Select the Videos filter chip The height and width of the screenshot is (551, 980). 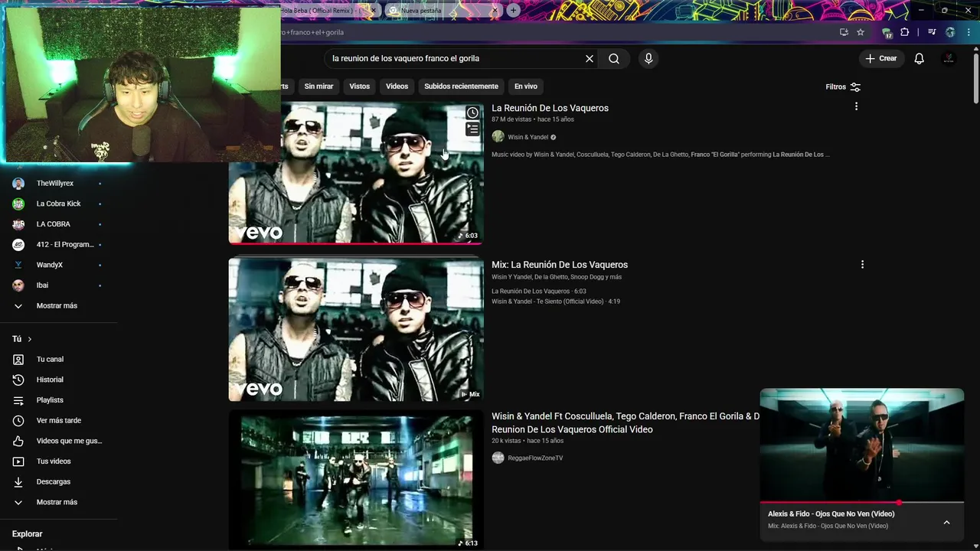[397, 86]
